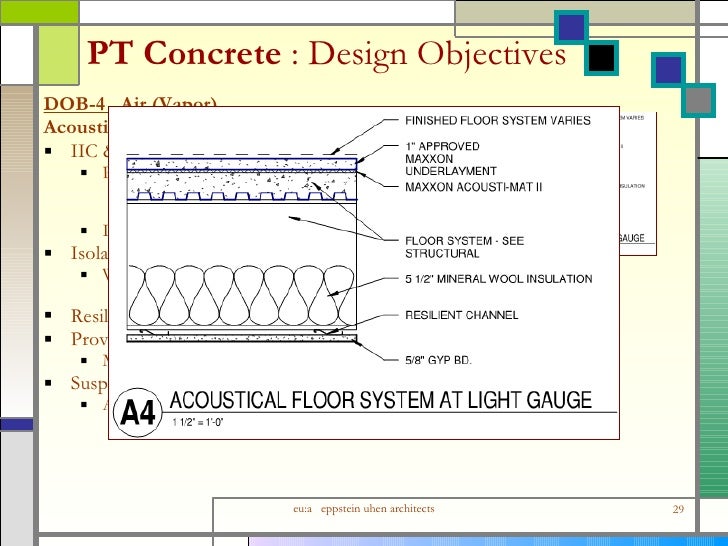Viewport: 728px width, 546px height.
Task: Click the 'FINISHED FLOOR SYSTEM VARIES' label
Action: pos(498,121)
